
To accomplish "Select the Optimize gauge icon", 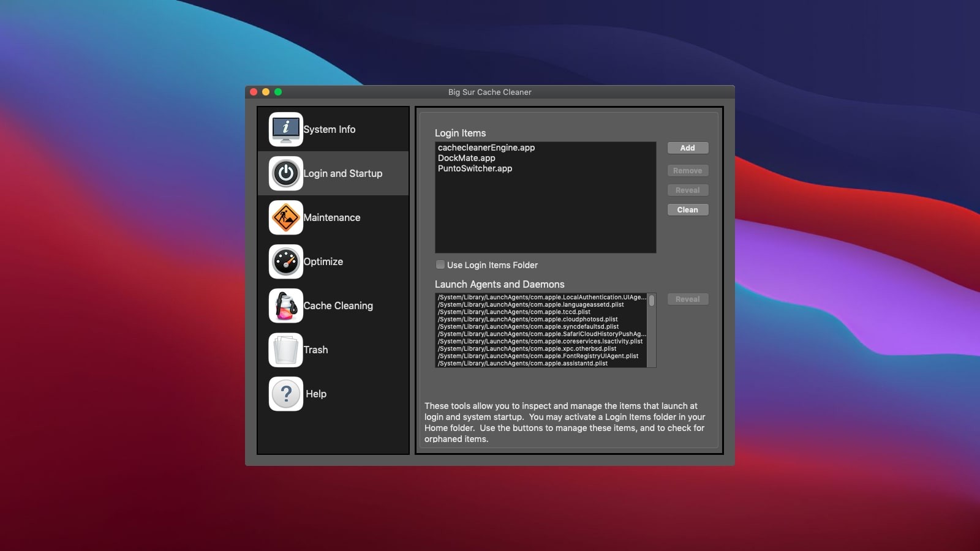I will point(285,261).
